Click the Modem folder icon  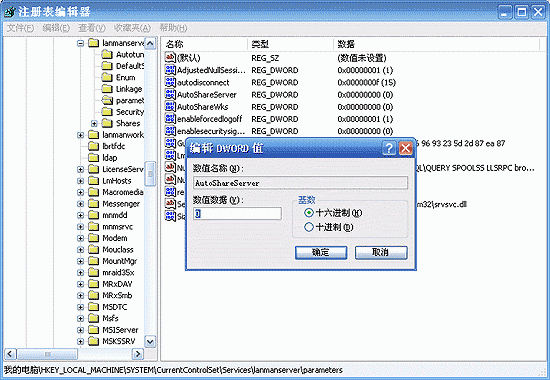click(94, 238)
